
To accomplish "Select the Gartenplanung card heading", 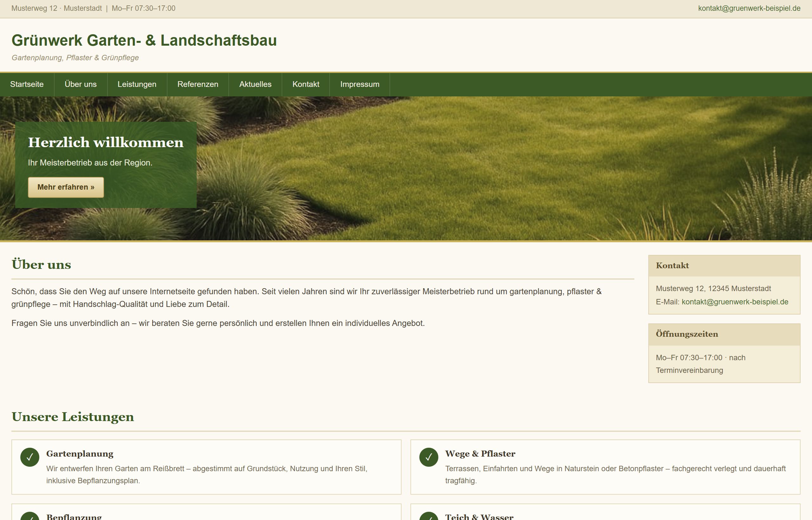I will point(80,453).
